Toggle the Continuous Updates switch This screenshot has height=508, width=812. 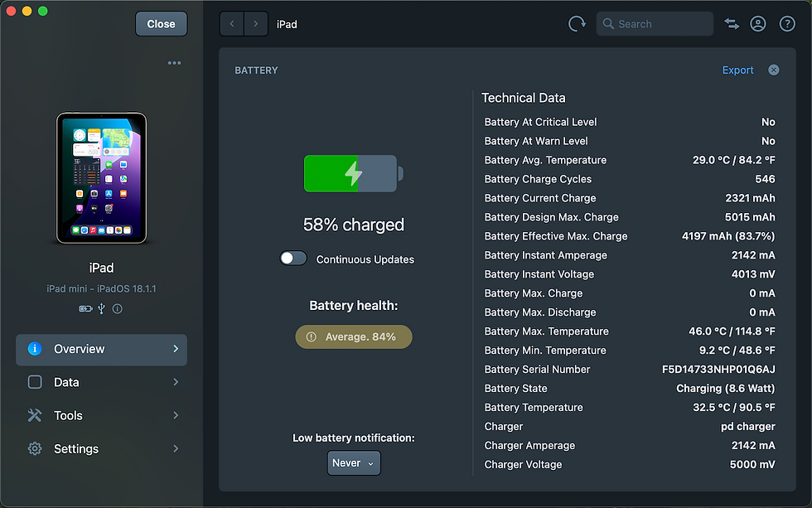[x=293, y=259]
